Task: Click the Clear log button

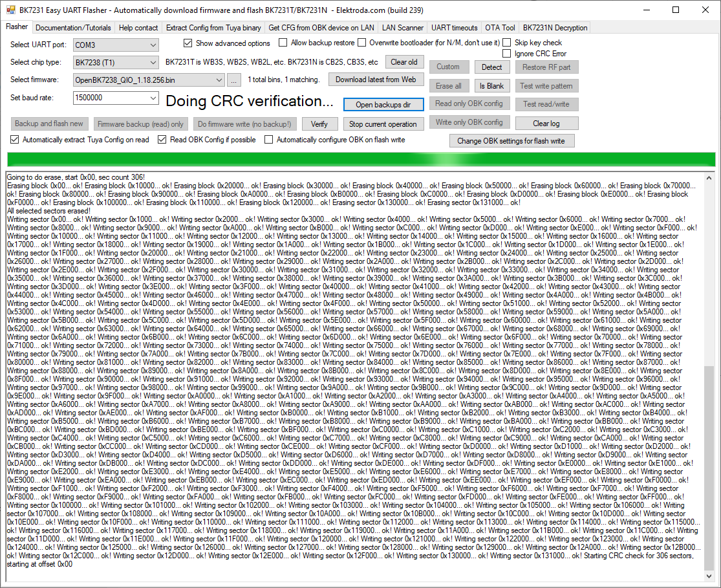Action: point(546,124)
